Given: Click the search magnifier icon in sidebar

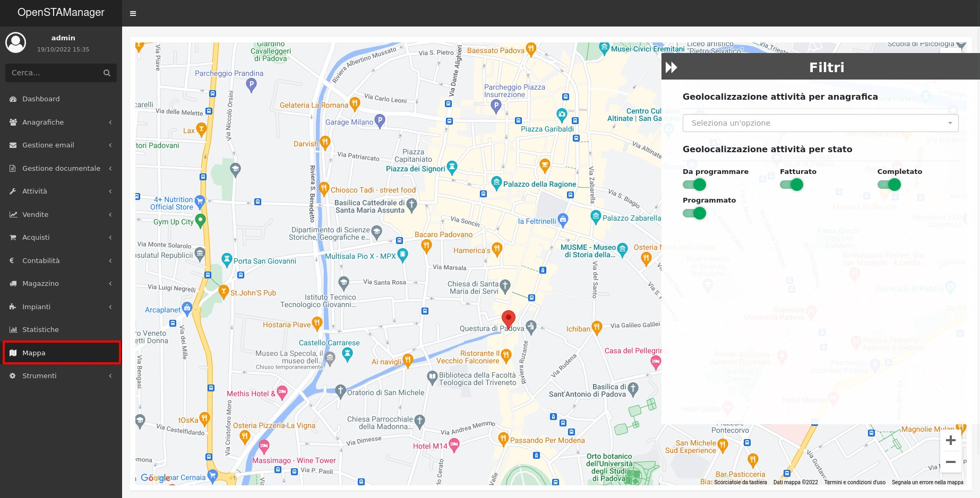Looking at the screenshot, I should 107,73.
